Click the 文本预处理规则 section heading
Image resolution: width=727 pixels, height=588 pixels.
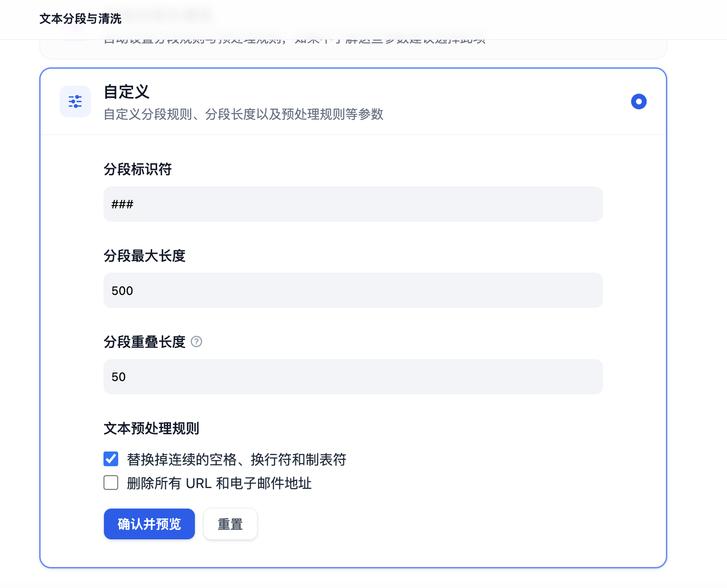(151, 429)
